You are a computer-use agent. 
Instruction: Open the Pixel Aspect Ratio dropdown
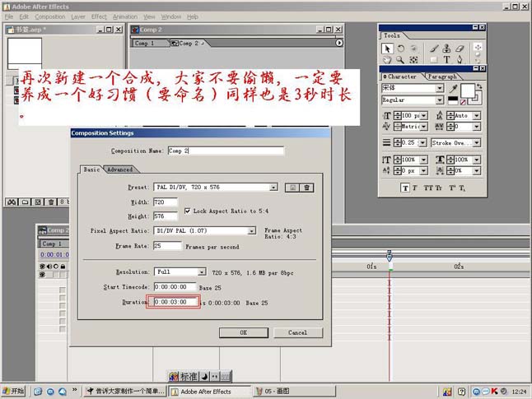251,231
